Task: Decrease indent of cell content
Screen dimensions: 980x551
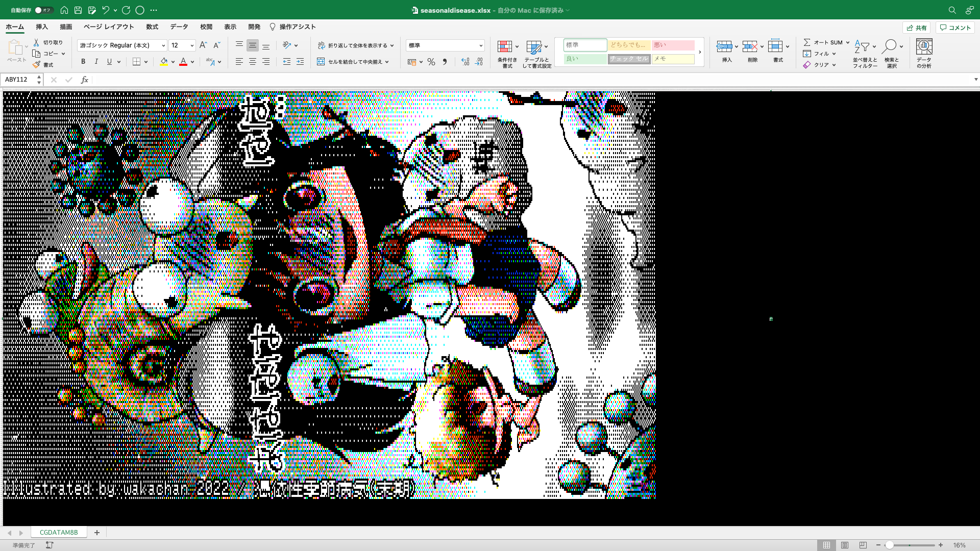Action: click(x=287, y=62)
